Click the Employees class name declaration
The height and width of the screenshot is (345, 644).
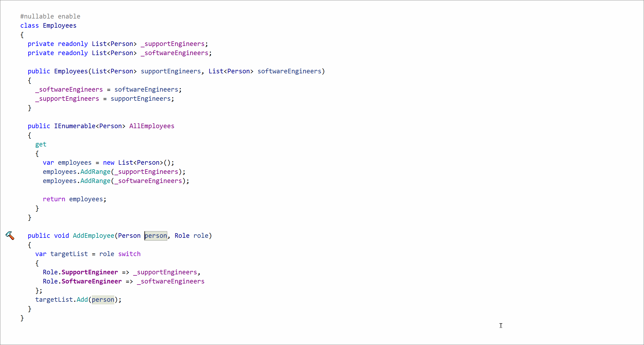(59, 26)
